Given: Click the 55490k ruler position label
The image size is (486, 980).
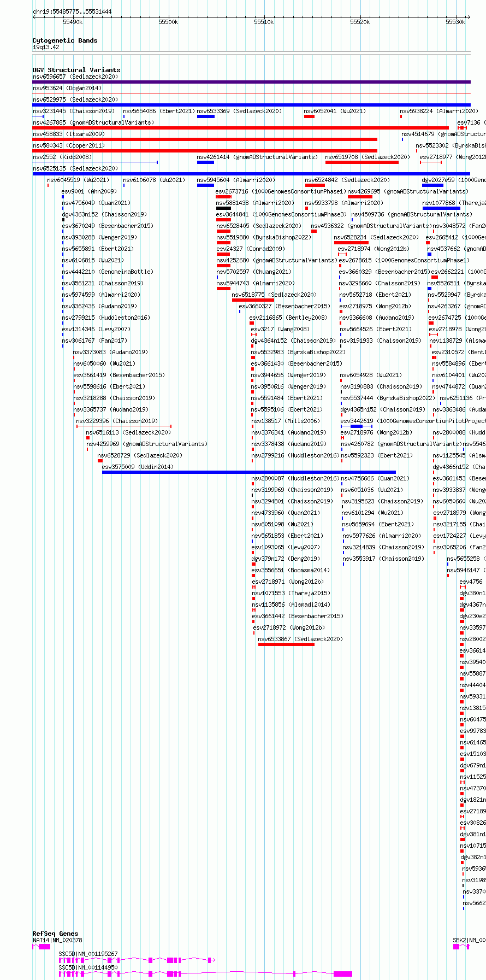Looking at the screenshot, I should (73, 22).
